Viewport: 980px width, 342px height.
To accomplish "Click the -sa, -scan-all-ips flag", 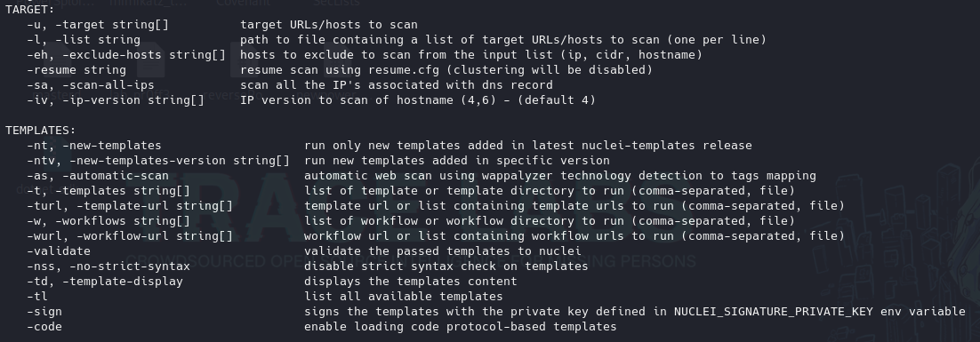I will pos(91,85).
